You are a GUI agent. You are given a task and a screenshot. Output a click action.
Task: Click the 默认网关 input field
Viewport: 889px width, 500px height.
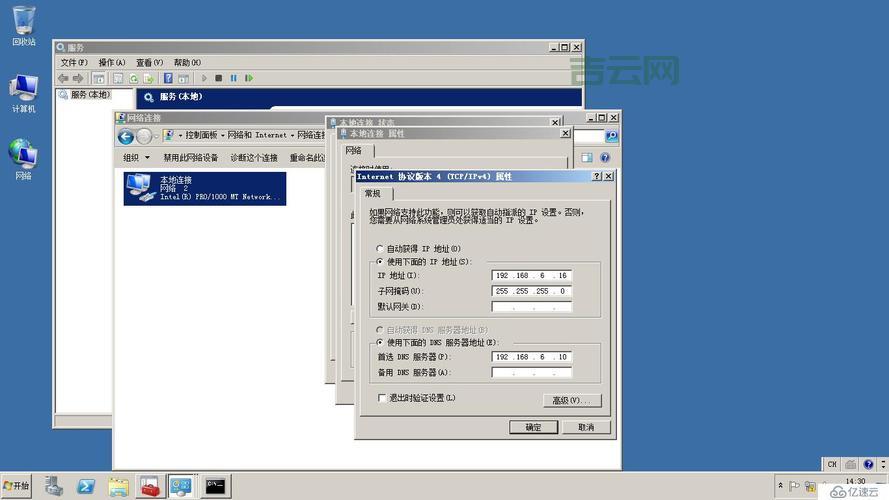[531, 307]
